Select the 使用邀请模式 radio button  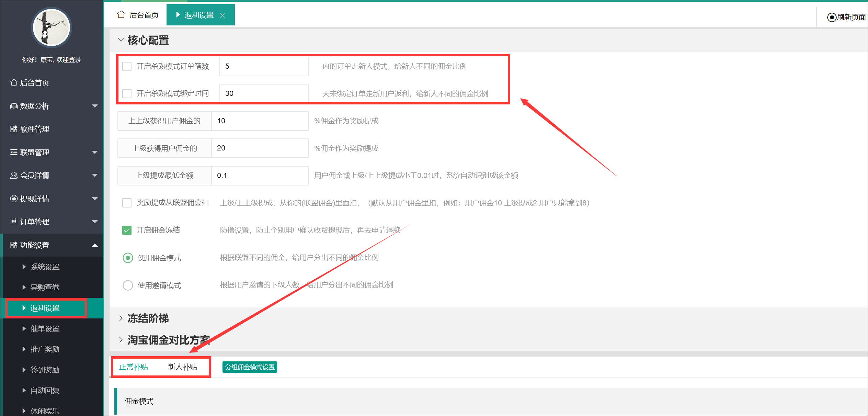point(128,285)
